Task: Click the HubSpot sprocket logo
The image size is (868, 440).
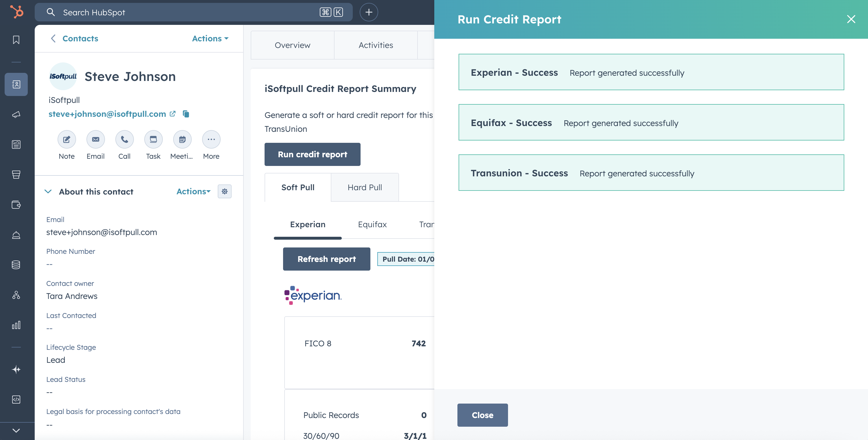Action: pyautogui.click(x=16, y=12)
